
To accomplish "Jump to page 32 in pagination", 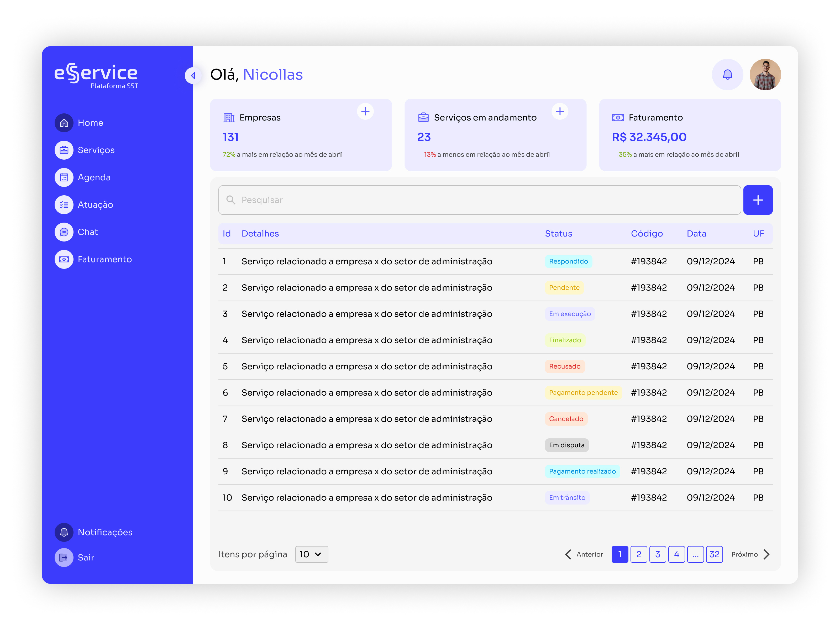I will point(714,554).
